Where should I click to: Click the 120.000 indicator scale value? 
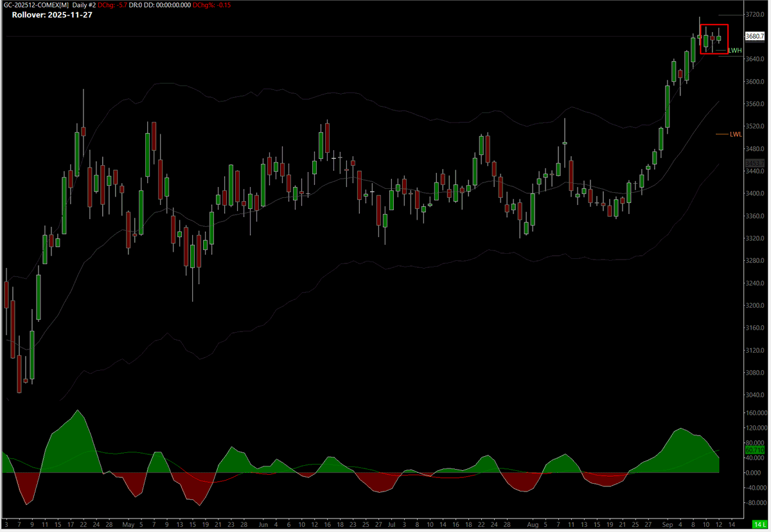[x=756, y=428]
